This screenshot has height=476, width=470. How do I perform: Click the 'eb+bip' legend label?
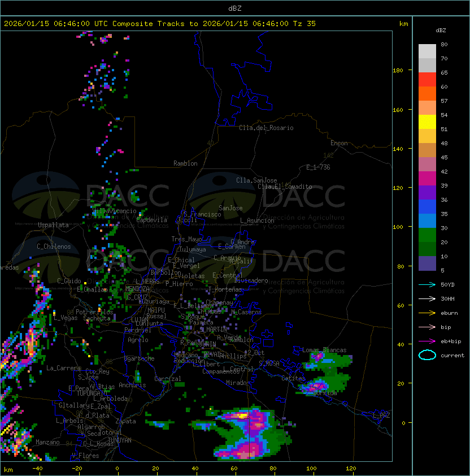[x=451, y=341]
